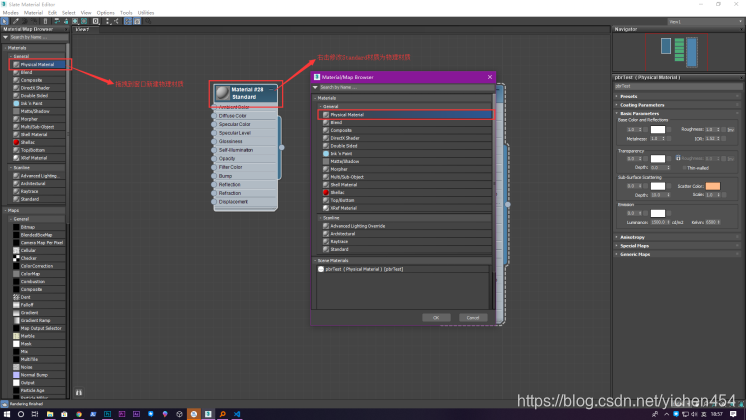Viewport: 746px width, 420px height.
Task: Open Google Chrome from the taskbar
Action: tap(79, 414)
